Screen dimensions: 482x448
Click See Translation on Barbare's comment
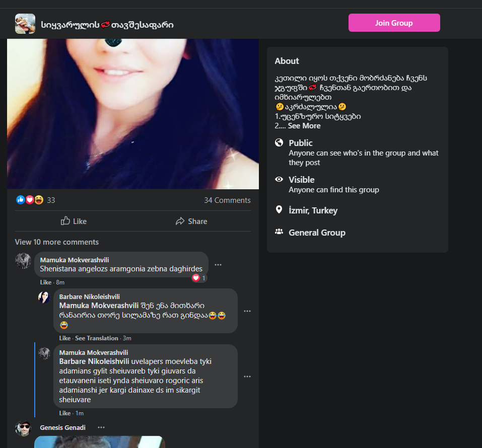coord(96,338)
